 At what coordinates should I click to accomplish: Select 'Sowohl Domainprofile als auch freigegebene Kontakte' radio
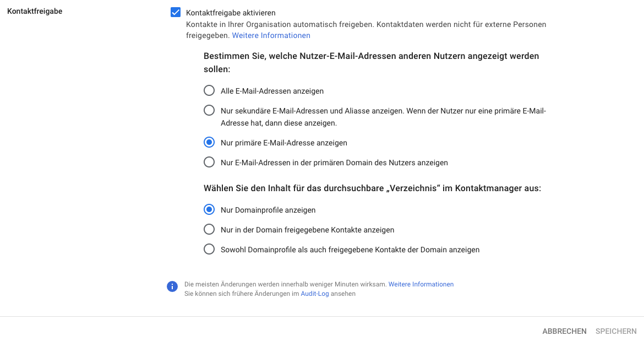click(x=209, y=249)
